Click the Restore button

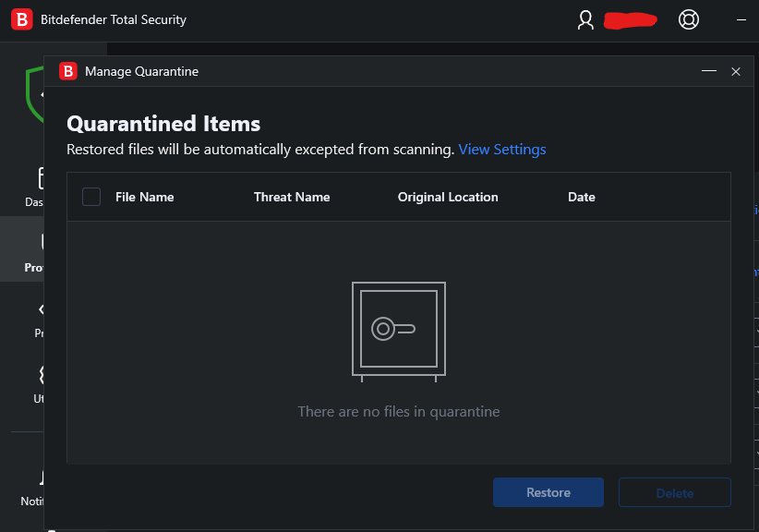coord(548,492)
